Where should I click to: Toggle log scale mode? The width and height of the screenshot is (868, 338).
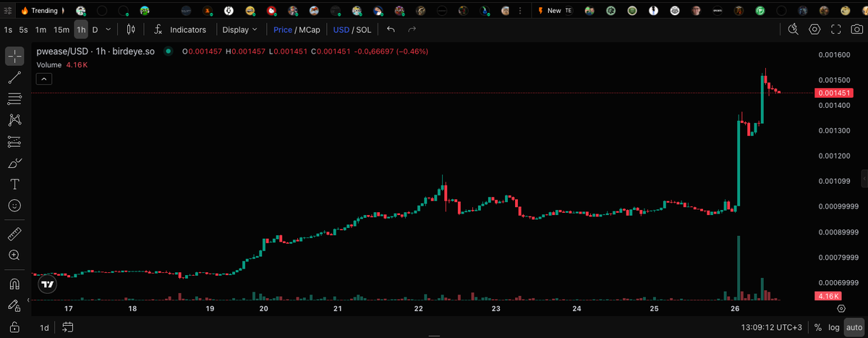tap(834, 328)
